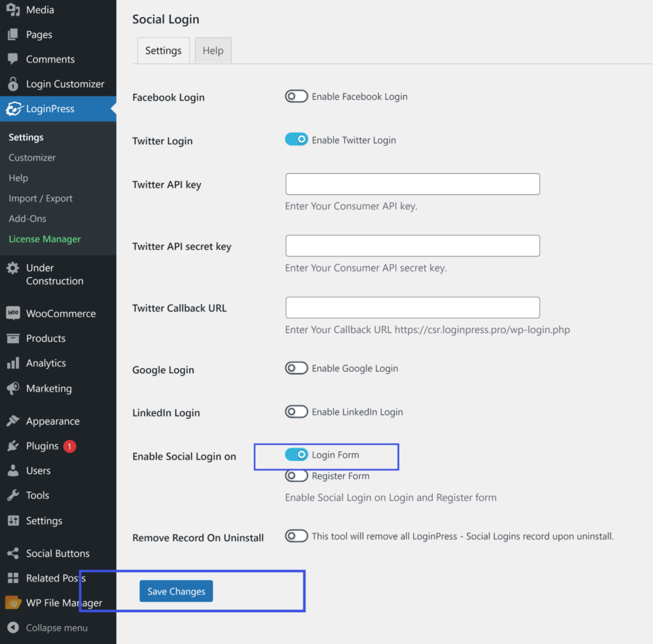This screenshot has width=653, height=644.
Task: Click the Users person icon
Action: pyautogui.click(x=13, y=471)
